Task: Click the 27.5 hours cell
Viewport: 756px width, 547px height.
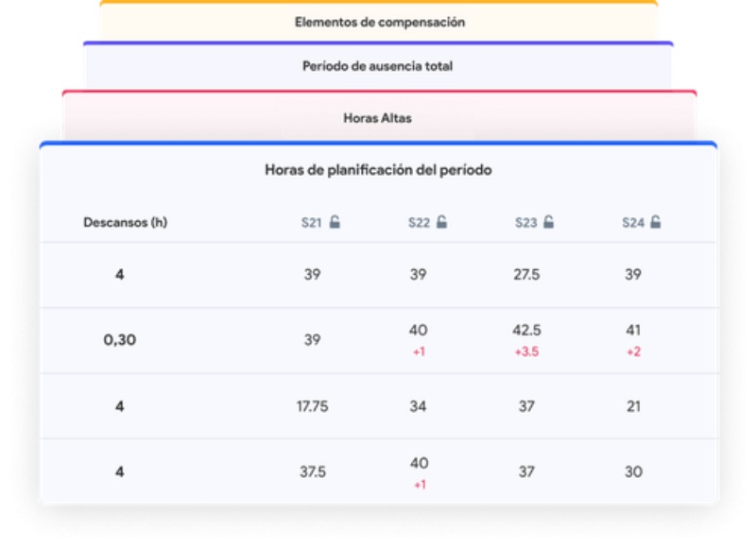Action: (x=526, y=274)
